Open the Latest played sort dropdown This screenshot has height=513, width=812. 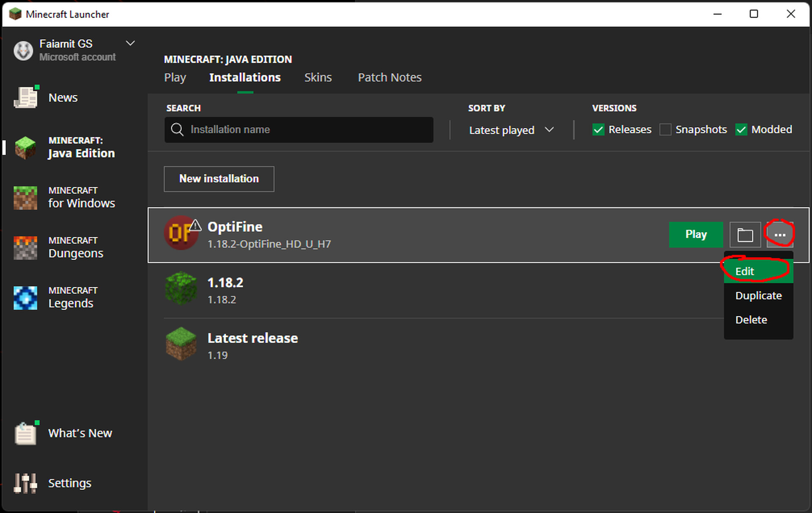coord(511,130)
